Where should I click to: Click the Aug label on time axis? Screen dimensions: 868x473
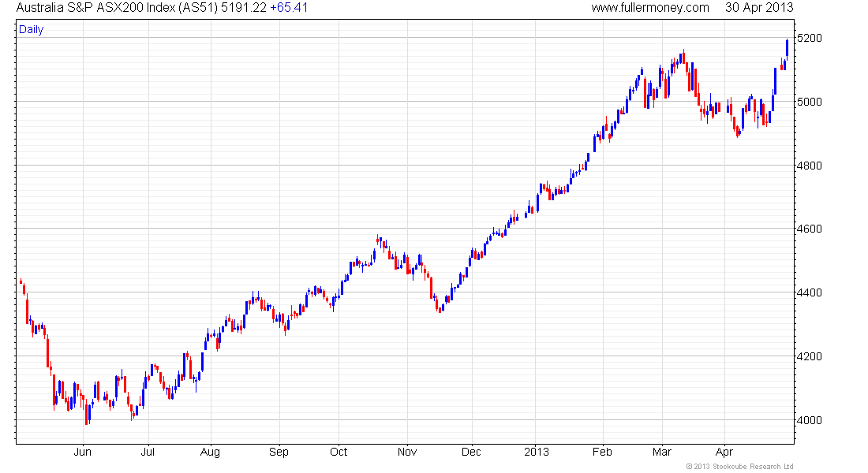tap(210, 453)
